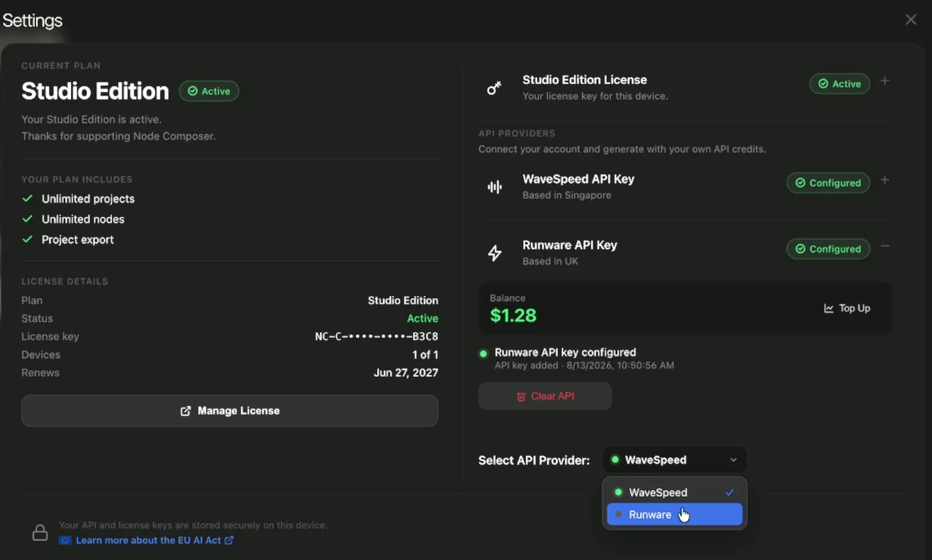The height and width of the screenshot is (560, 932).
Task: Click the WaveSpeed waveform icon
Action: pos(495,187)
